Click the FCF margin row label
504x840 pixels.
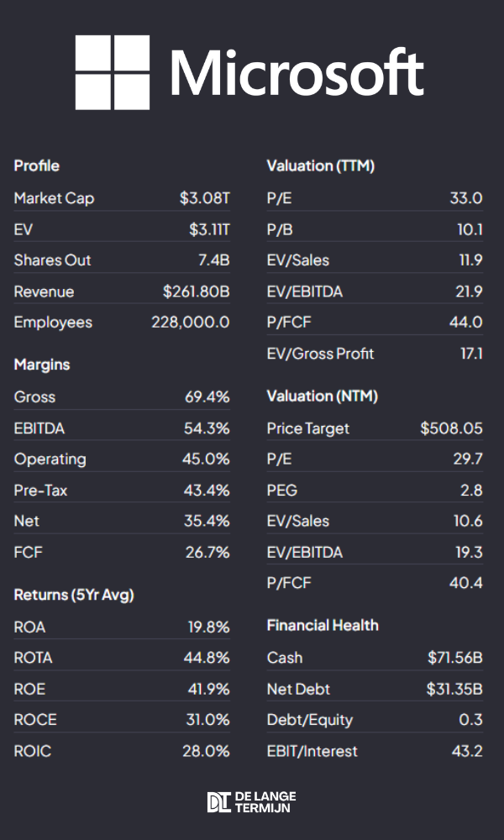27,552
